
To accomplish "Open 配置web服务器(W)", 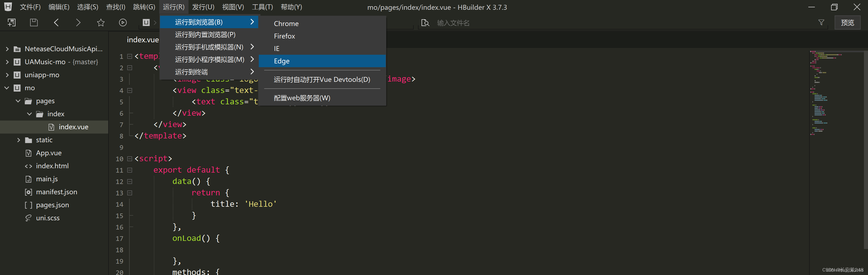I will 322,98.
